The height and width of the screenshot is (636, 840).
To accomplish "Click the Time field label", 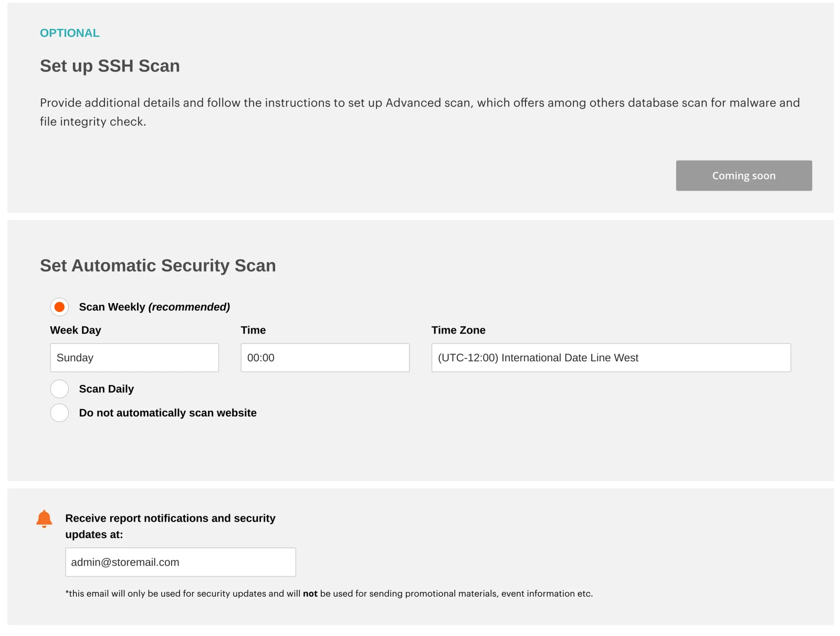I will (x=253, y=330).
